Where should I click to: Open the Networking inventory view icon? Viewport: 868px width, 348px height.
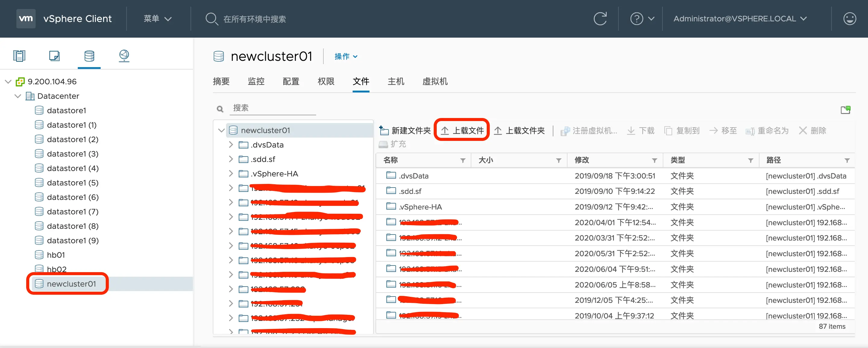[x=124, y=55]
